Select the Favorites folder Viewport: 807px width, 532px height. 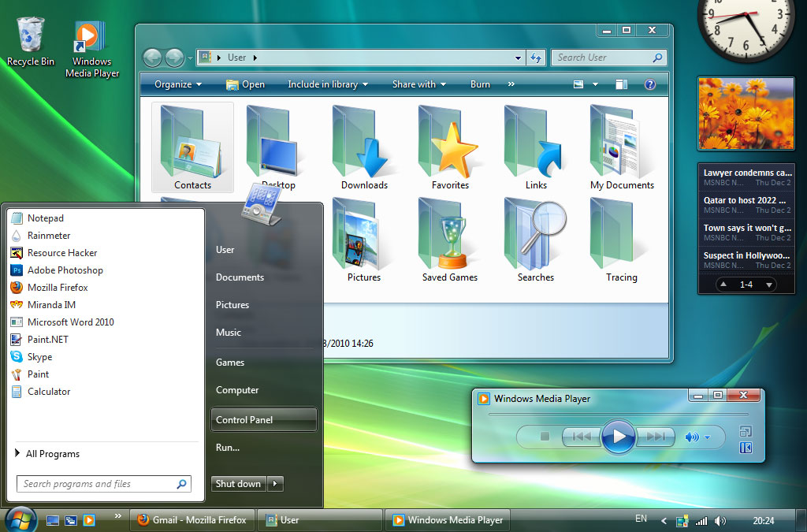click(x=450, y=147)
